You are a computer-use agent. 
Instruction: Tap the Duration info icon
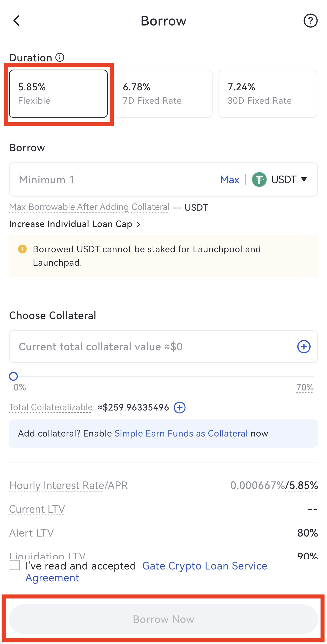[x=60, y=57]
